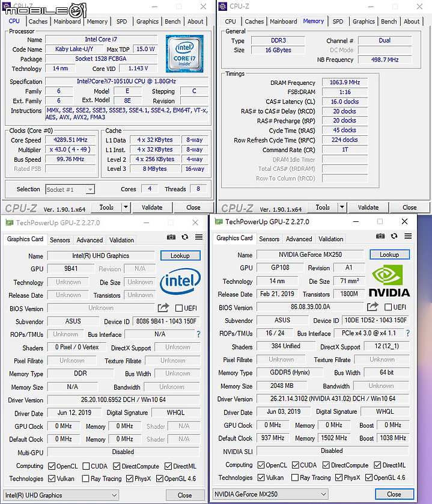Take screenshot in Intel UHD GPU-Z window
This screenshot has width=432, height=504.
[171, 237]
